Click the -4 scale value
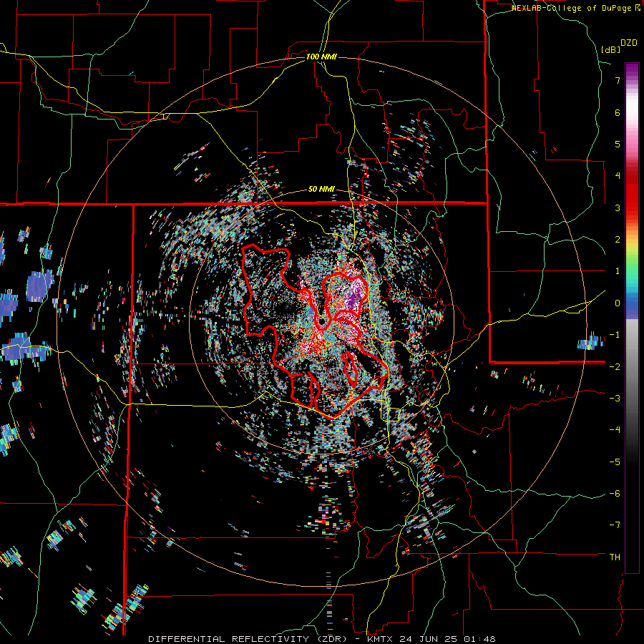This screenshot has height=644, width=644. 615,429
